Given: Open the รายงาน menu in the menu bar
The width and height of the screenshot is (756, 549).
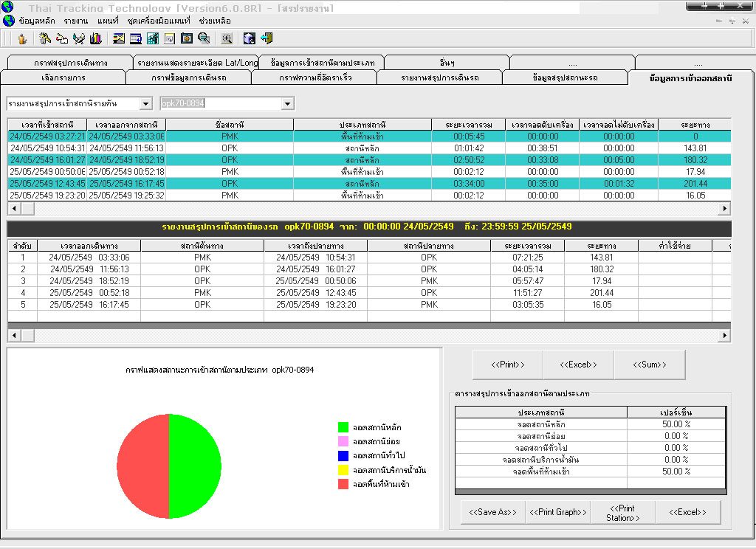Looking at the screenshot, I should point(76,21).
